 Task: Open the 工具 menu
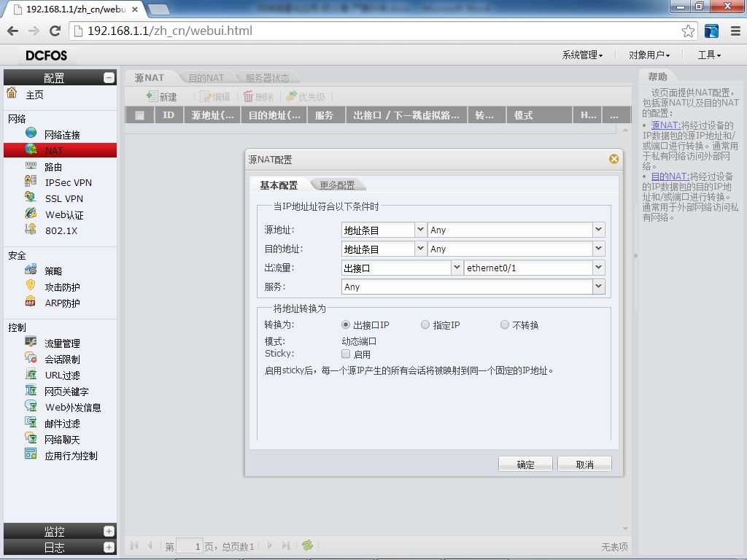709,55
